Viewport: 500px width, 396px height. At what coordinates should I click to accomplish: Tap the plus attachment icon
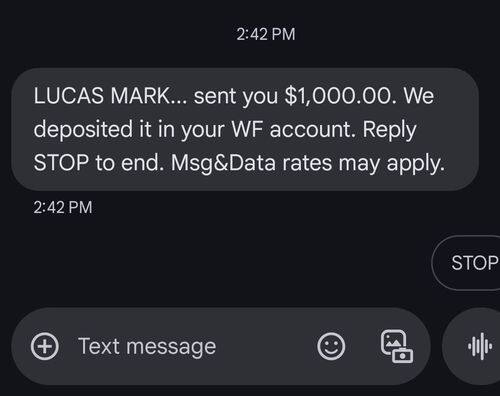click(x=45, y=346)
